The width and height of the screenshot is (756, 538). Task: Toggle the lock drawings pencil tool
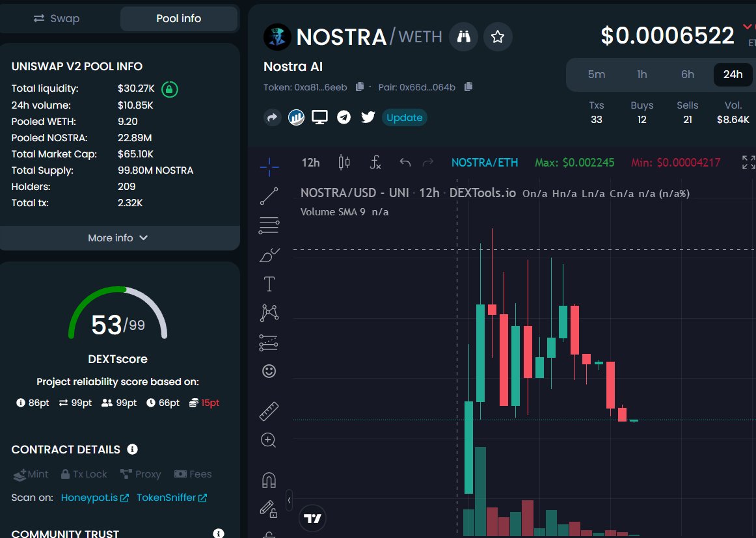[269, 509]
